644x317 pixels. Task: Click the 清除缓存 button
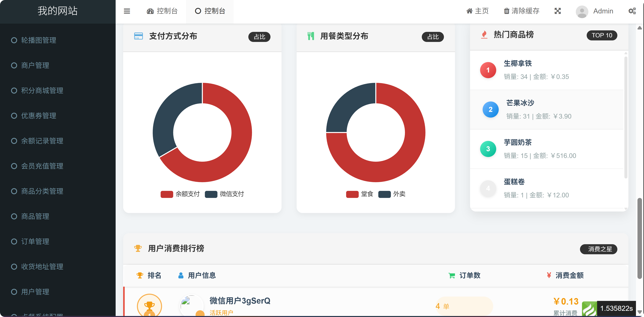[x=521, y=11]
